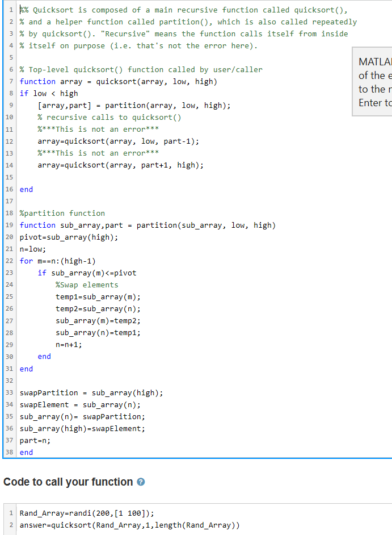Click the Rand_Array=randi(200,[1 100]); line
The height and width of the screenshot is (535, 392).
87,513
